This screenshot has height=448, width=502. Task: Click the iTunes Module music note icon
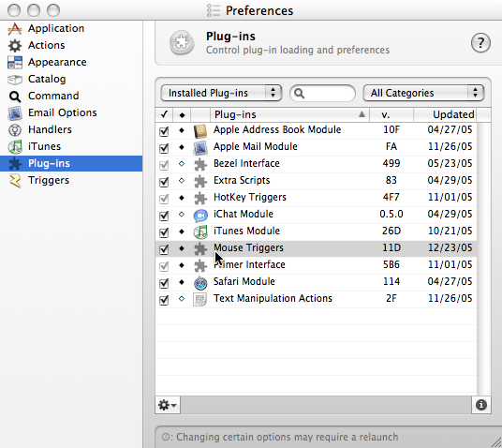(200, 232)
